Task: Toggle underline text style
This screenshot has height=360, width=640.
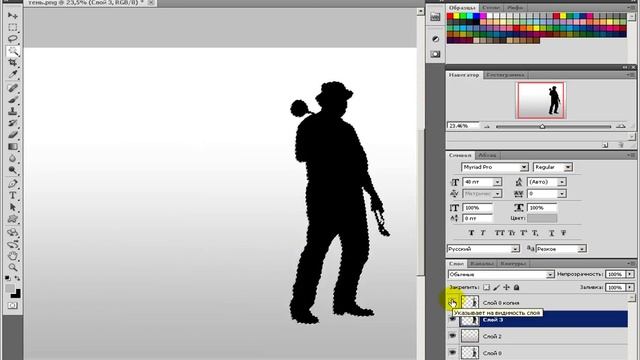Action: click(x=551, y=233)
